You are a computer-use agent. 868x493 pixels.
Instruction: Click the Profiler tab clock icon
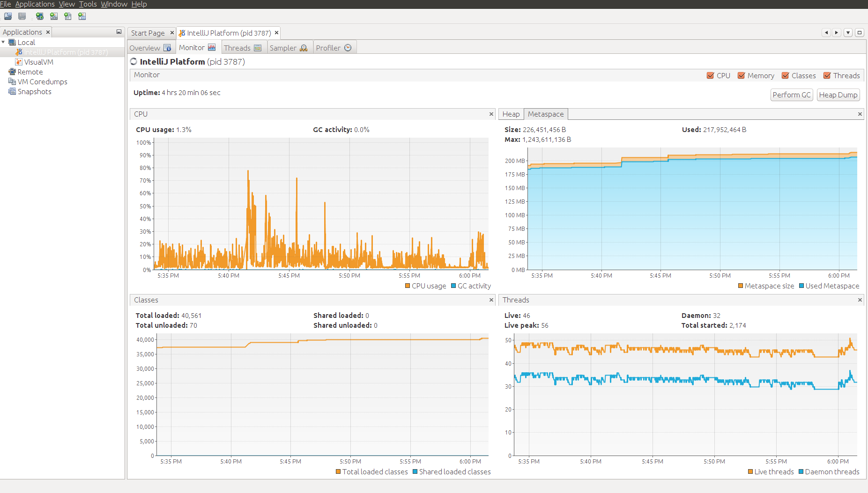[x=348, y=48]
